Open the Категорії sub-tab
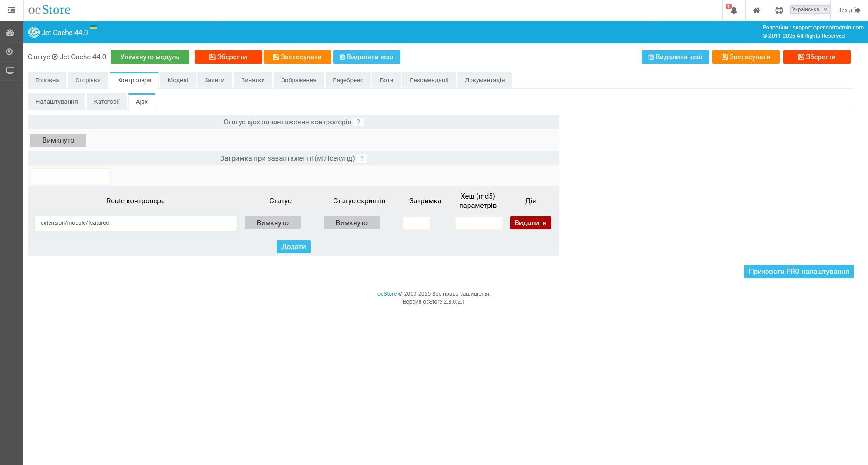This screenshot has height=465, width=868. (x=107, y=102)
